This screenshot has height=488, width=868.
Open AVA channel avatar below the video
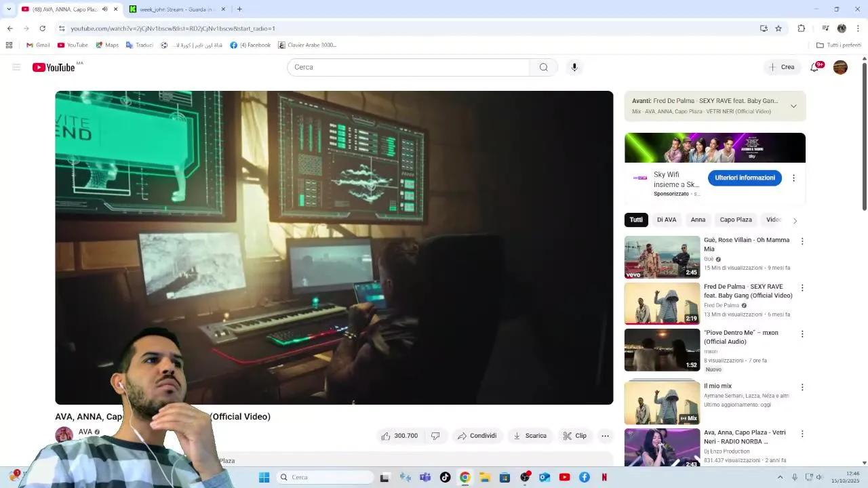coord(64,435)
